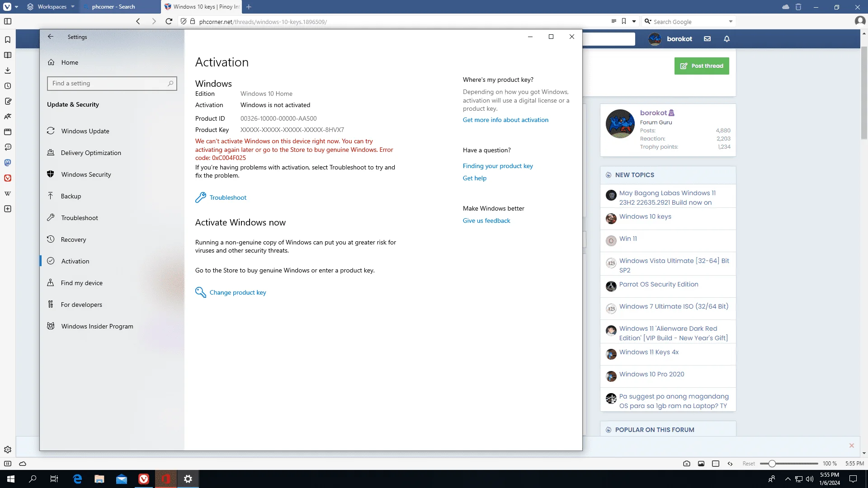Click the Get help link
The width and height of the screenshot is (868, 488).
coord(475,178)
